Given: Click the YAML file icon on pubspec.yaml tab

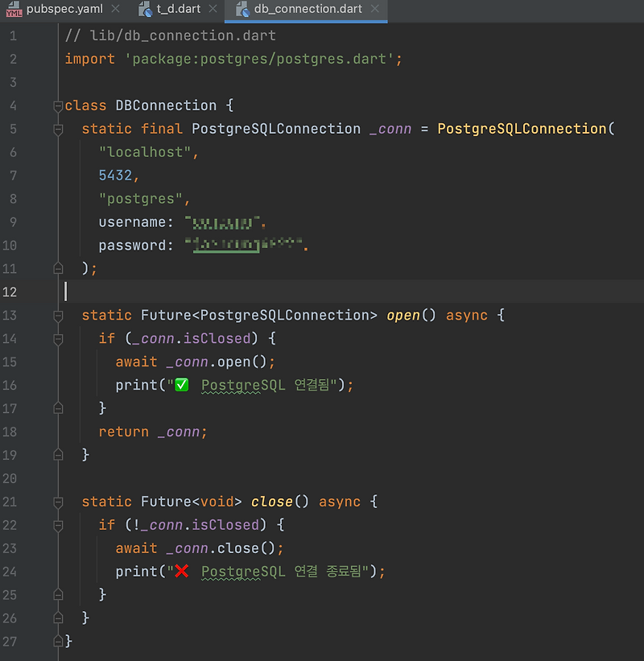Looking at the screenshot, I should coord(13,10).
